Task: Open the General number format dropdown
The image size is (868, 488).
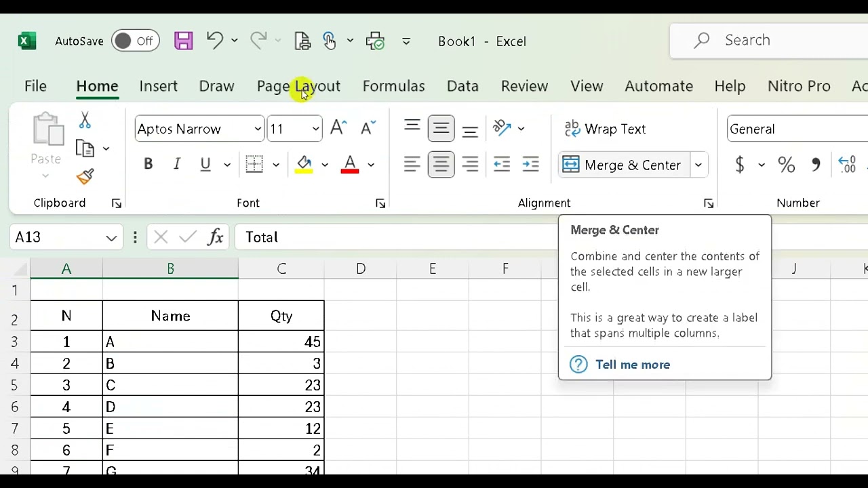Action: pyautogui.click(x=797, y=129)
